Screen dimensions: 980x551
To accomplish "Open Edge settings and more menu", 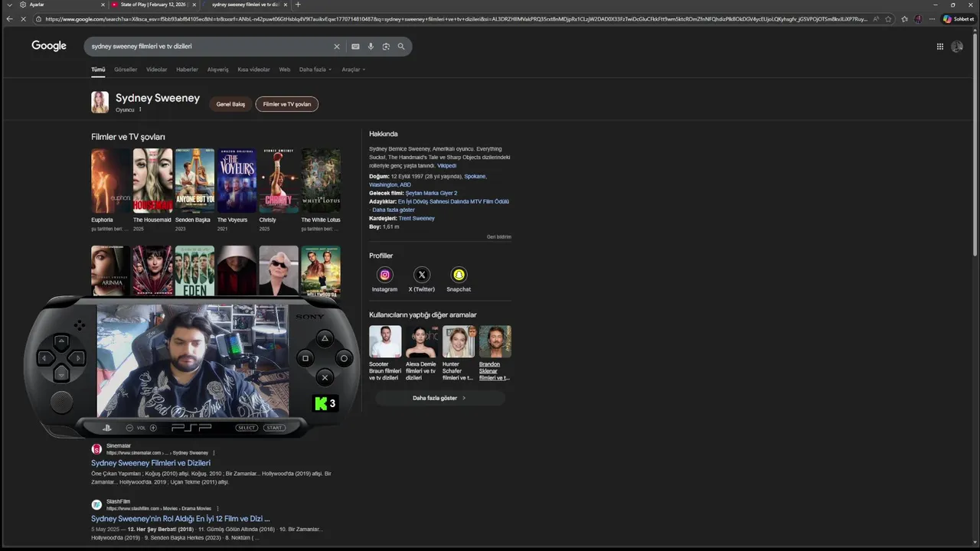I will pos(931,18).
